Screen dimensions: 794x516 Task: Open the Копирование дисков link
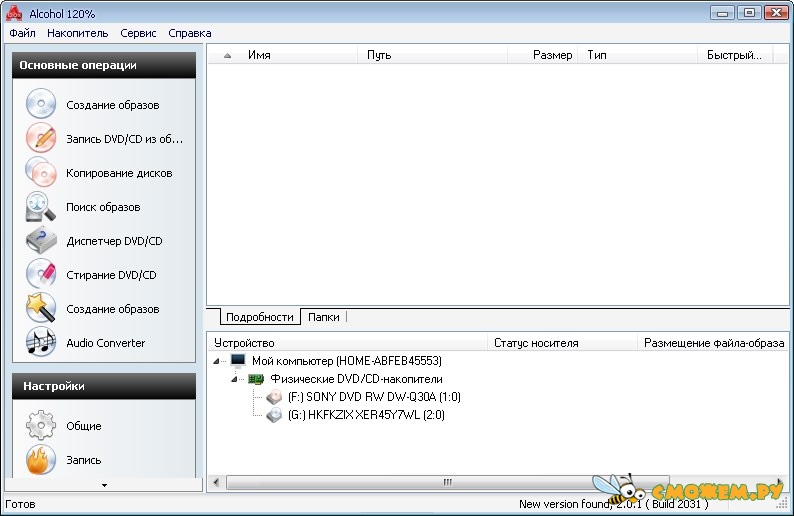119,173
